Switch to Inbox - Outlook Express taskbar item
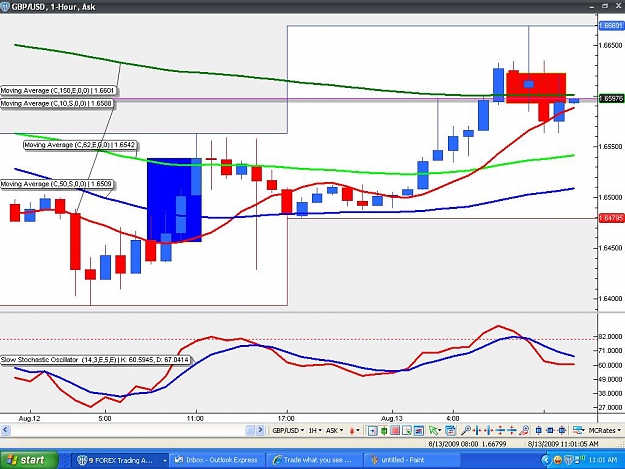Image resolution: width=625 pixels, height=469 pixels. pyautogui.click(x=217, y=460)
